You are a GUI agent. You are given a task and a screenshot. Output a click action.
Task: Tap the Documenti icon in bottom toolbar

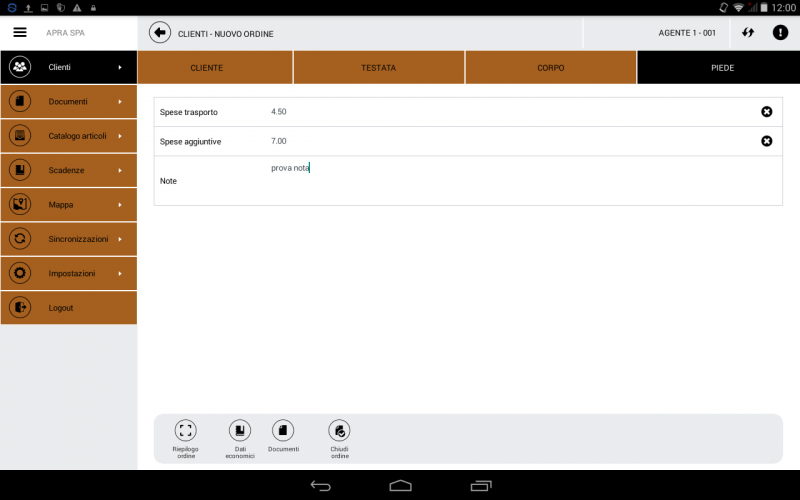point(283,431)
